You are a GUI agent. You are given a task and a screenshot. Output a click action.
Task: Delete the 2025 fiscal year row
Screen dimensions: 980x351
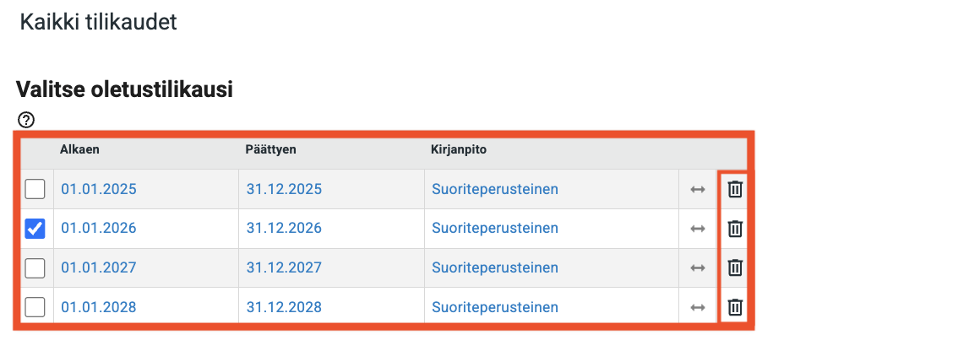coord(735,189)
